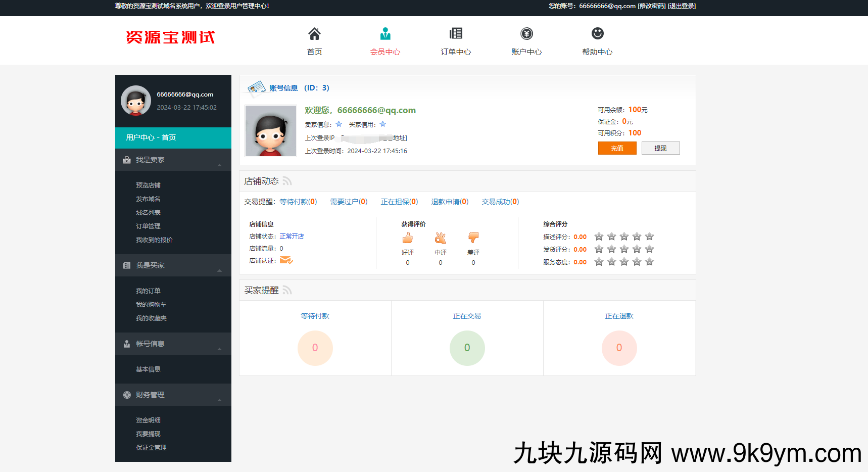The image size is (868, 472).
Task: Click the 资源宝测试 site logo
Action: coord(170,37)
